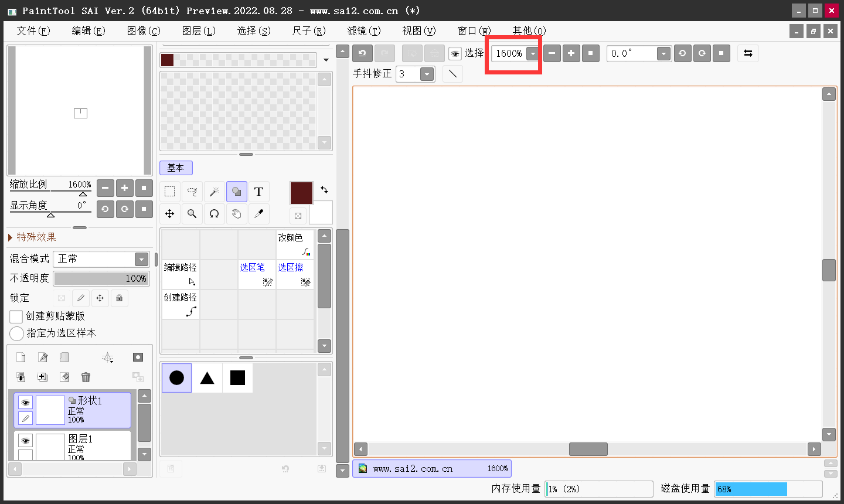Open the 混合模式 blend mode dropdown
Screen dimensions: 844x504
(x=142, y=259)
